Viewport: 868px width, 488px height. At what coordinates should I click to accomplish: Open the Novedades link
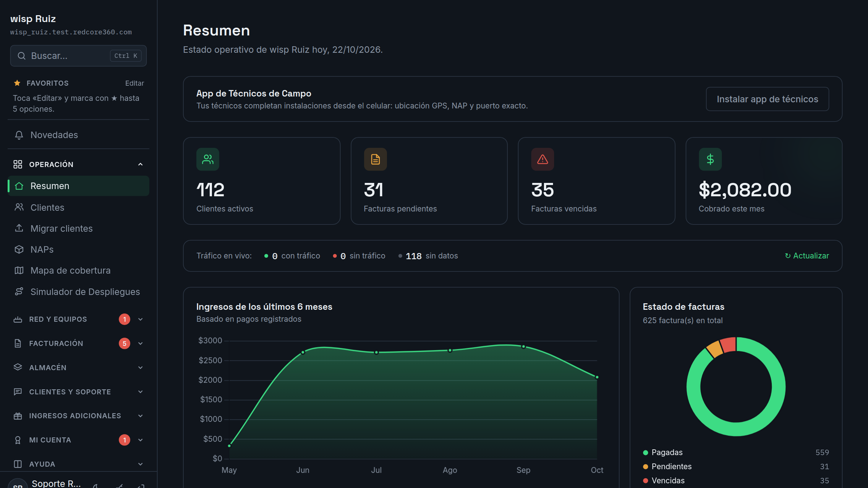(78, 135)
